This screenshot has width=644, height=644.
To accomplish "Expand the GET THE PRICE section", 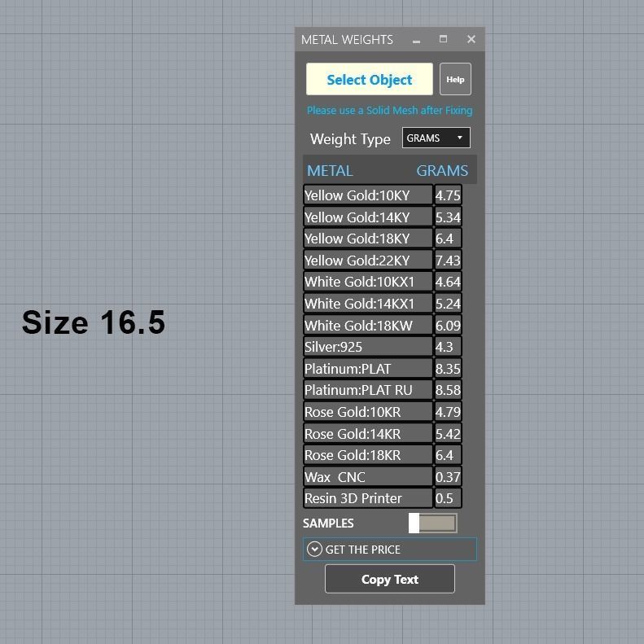I will [389, 549].
